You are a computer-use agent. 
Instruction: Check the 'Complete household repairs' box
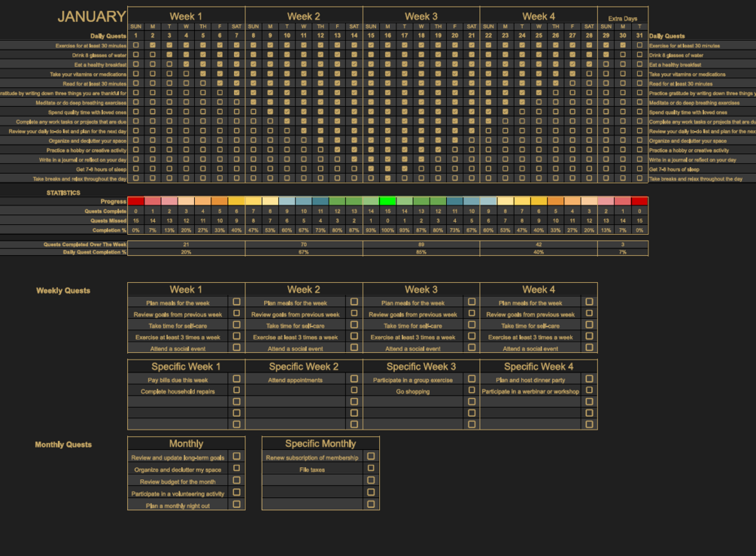[x=236, y=390]
